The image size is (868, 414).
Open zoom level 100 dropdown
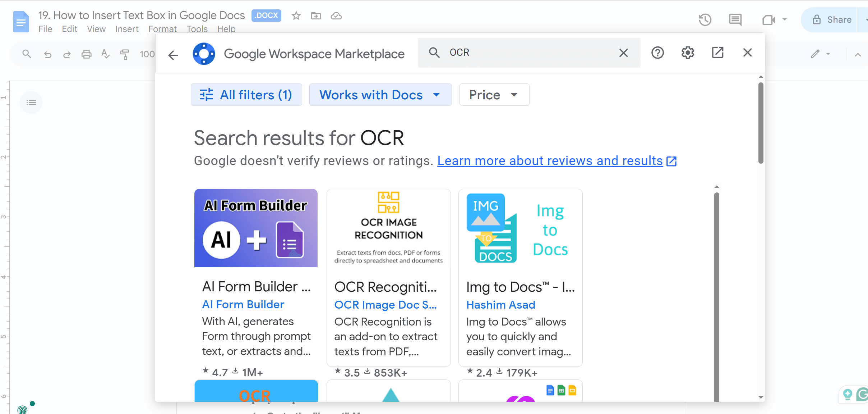pos(147,54)
